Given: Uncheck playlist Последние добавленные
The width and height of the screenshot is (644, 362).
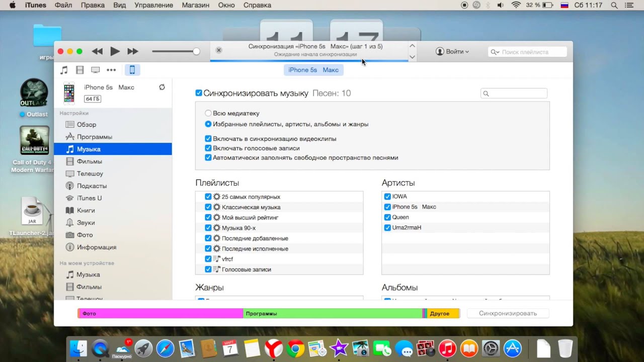Looking at the screenshot, I should (208, 238).
